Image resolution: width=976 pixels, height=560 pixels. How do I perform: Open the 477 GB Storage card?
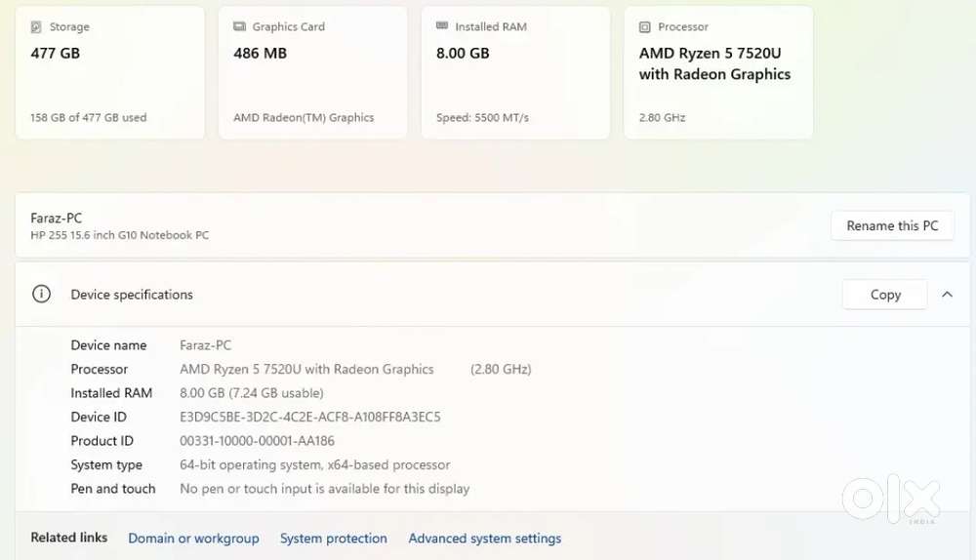[110, 72]
